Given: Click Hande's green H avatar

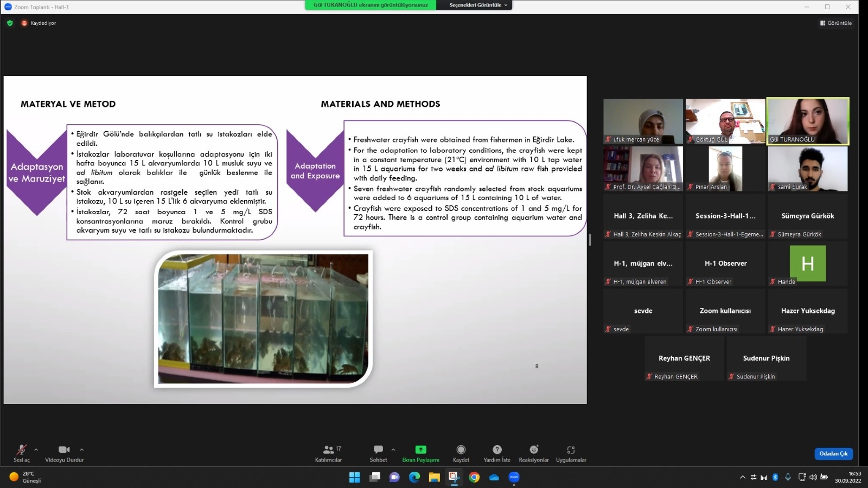Looking at the screenshot, I should point(808,264).
